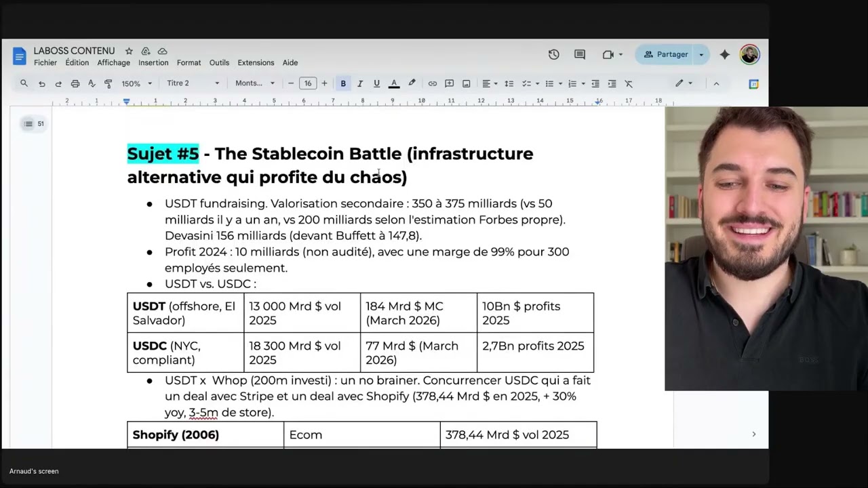Insert an image from the toolbar
The height and width of the screenshot is (488, 868).
467,83
